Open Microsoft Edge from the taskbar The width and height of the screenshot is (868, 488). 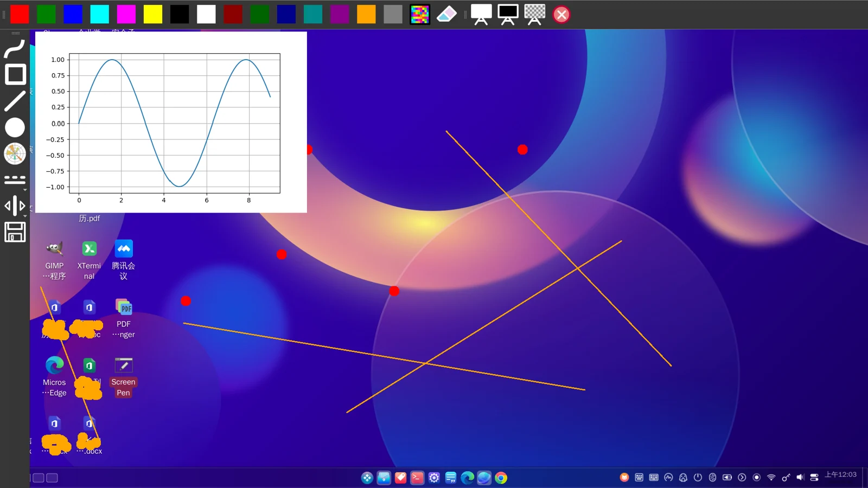468,478
